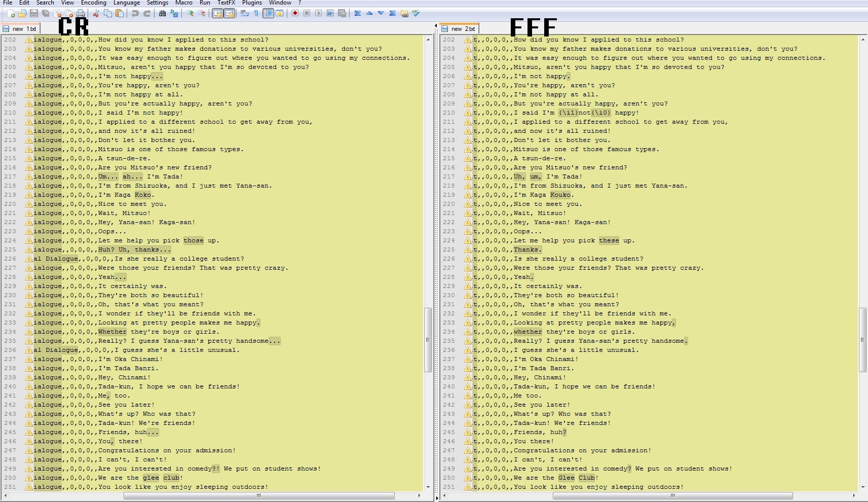Toggle show all characters pilcrow

(256, 13)
